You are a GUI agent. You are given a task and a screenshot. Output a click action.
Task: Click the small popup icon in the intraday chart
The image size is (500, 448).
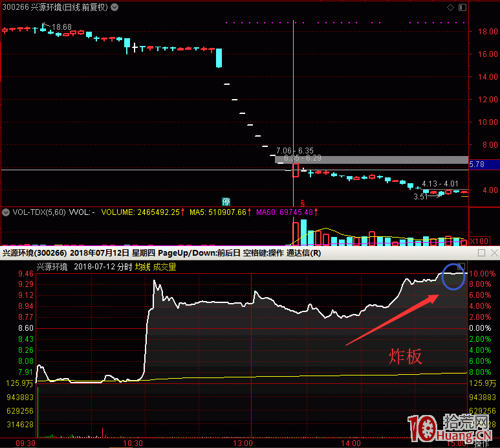click(461, 267)
